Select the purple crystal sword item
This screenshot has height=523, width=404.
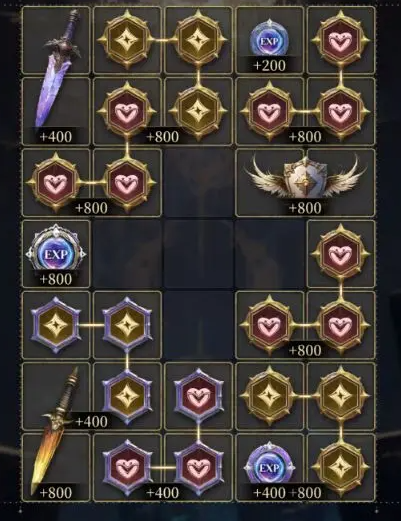pyautogui.click(x=57, y=67)
